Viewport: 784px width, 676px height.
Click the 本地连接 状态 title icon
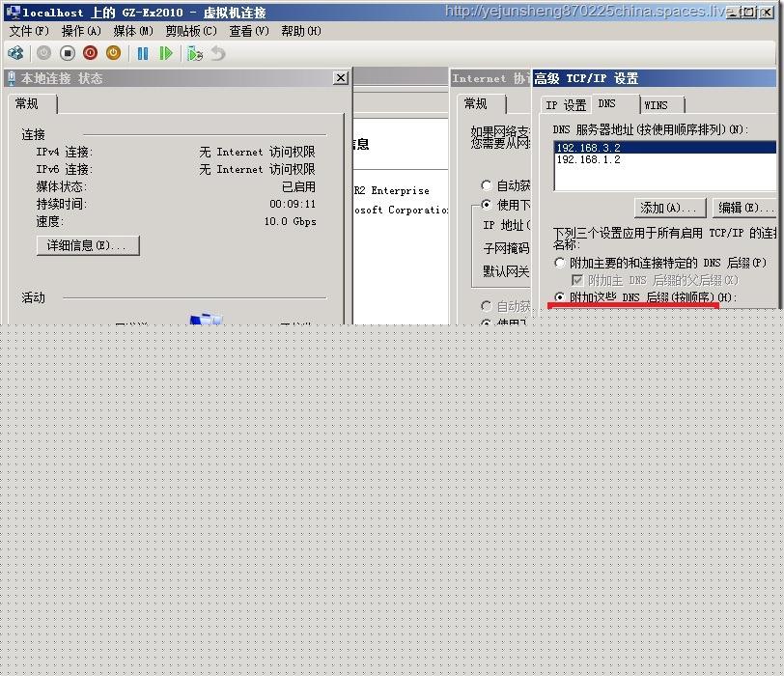coord(12,78)
